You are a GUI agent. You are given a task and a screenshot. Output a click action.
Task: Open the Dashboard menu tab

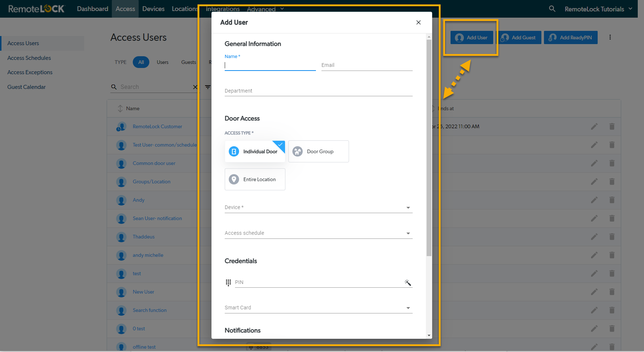92,9
